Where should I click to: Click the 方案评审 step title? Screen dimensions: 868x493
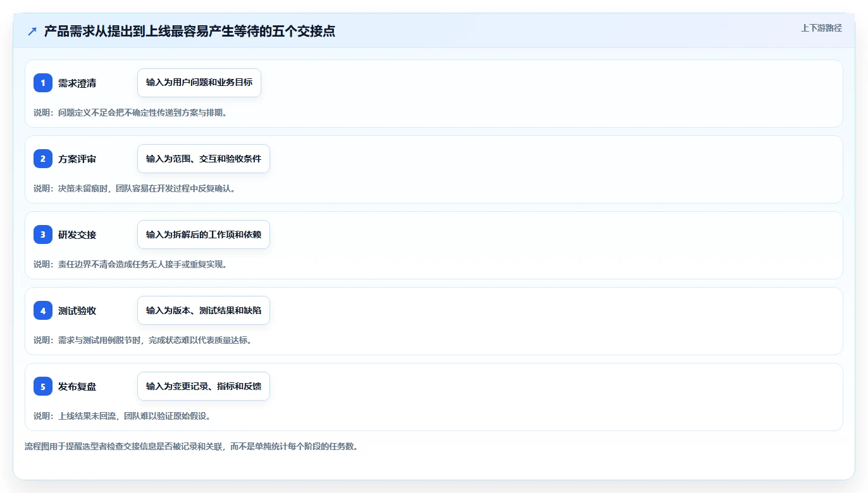point(77,159)
